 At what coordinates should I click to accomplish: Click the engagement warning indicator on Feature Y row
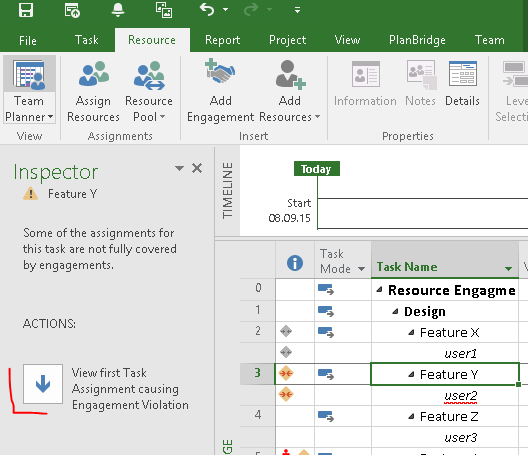[x=286, y=373]
